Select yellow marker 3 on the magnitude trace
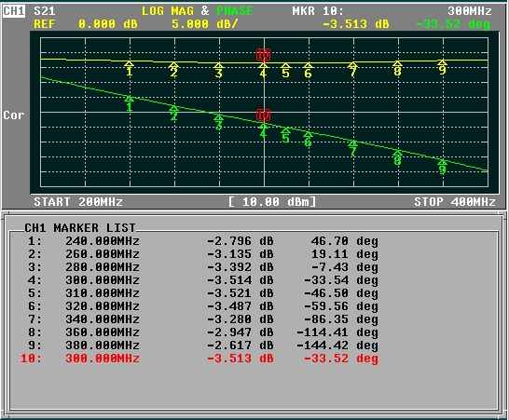The image size is (509, 420). (219, 71)
